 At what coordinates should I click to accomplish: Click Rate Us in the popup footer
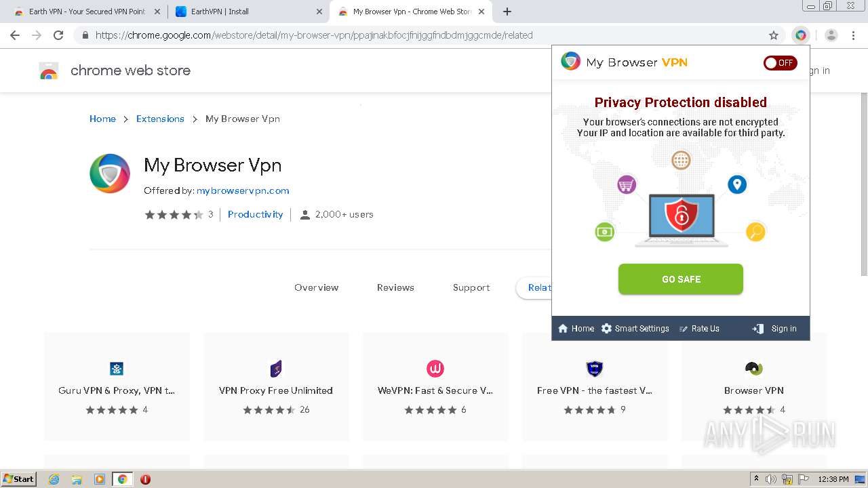pos(699,329)
